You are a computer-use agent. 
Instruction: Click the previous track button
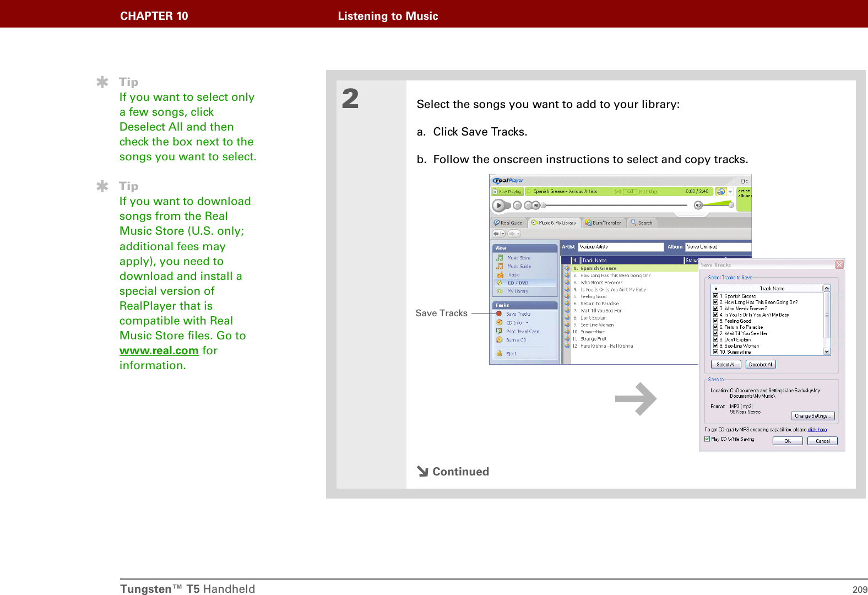528,205
